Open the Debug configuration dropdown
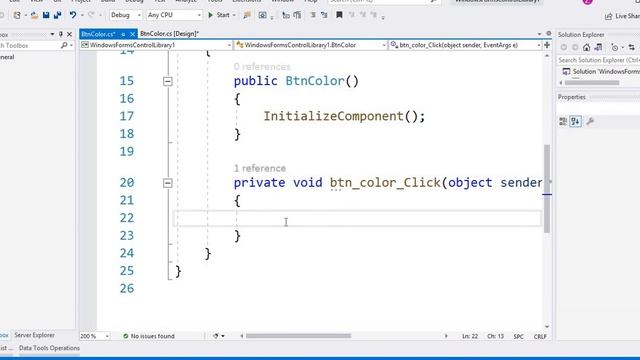Image resolution: width=640 pixels, height=360 pixels. coord(125,15)
